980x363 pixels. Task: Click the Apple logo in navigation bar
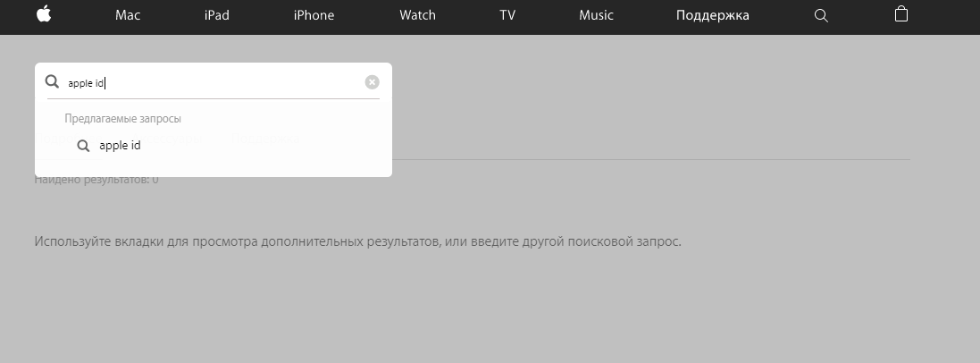click(43, 14)
